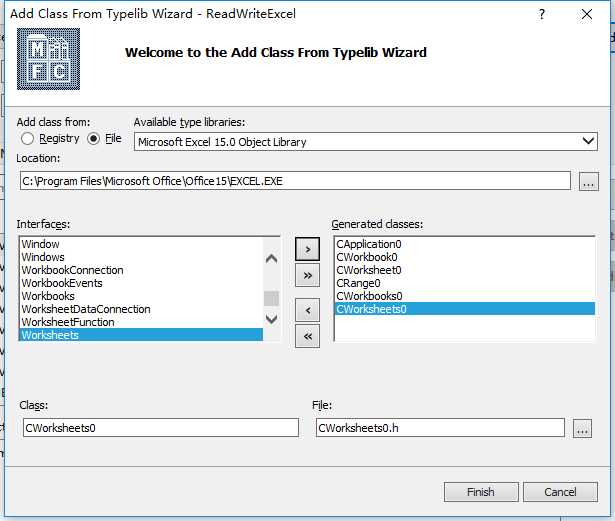This screenshot has height=521, width=615.
Task: Close the Add Class From Typelib Wizard
Action: click(x=587, y=15)
